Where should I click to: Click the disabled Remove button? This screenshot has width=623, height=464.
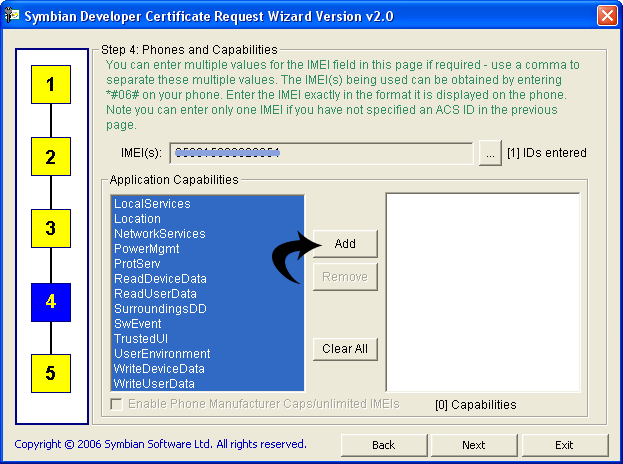(x=345, y=276)
